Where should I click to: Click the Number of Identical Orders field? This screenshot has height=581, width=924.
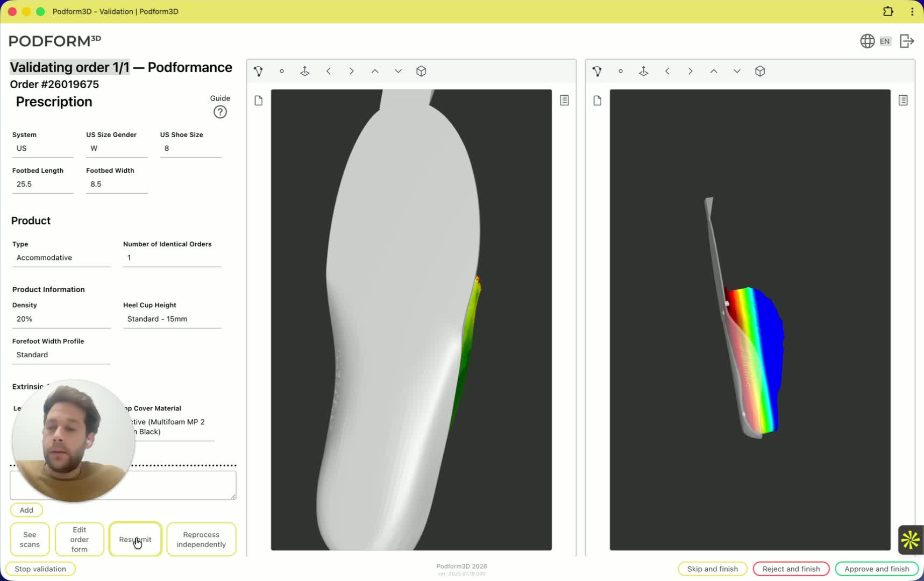pyautogui.click(x=172, y=258)
